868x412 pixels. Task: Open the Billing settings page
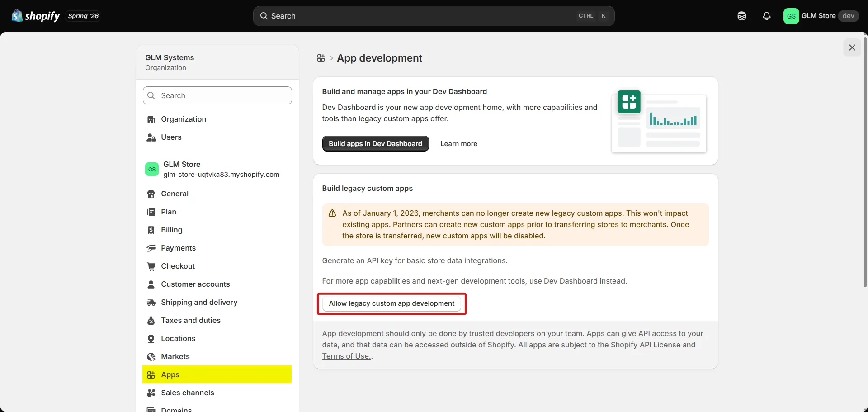click(x=217, y=230)
